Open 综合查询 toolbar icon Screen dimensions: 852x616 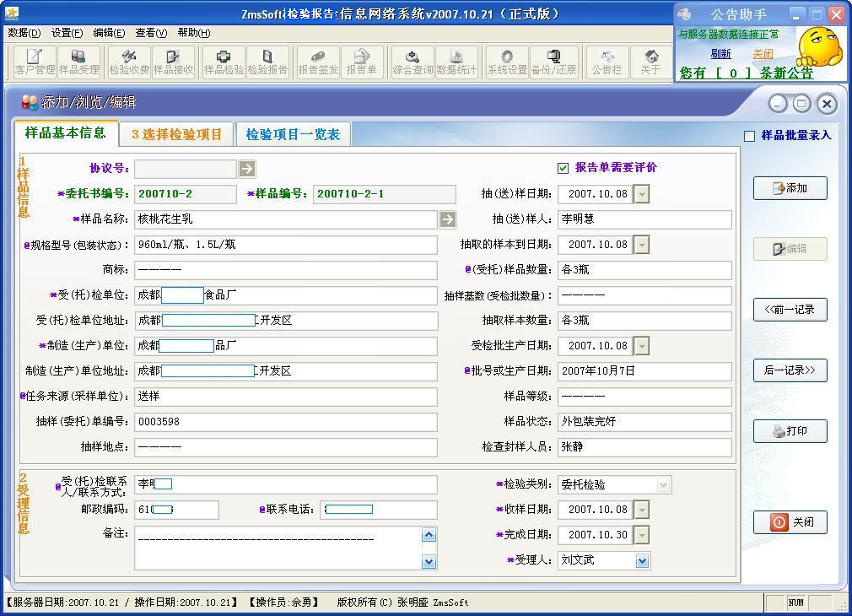[413, 62]
